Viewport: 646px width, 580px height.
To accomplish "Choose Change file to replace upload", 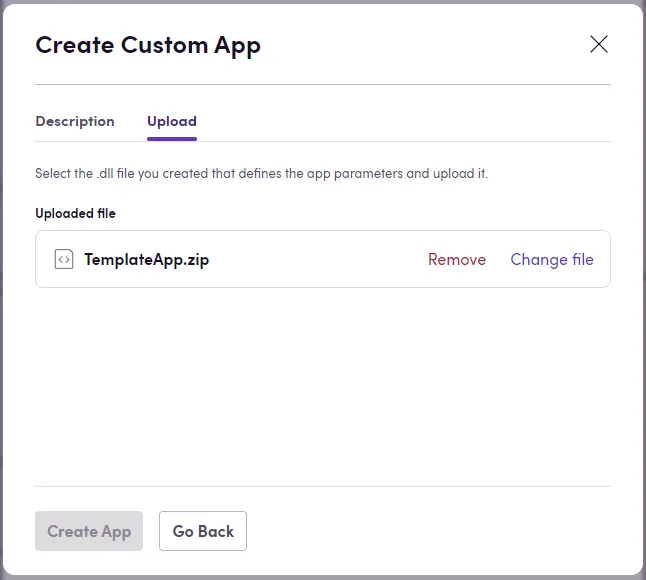I will click(552, 259).
